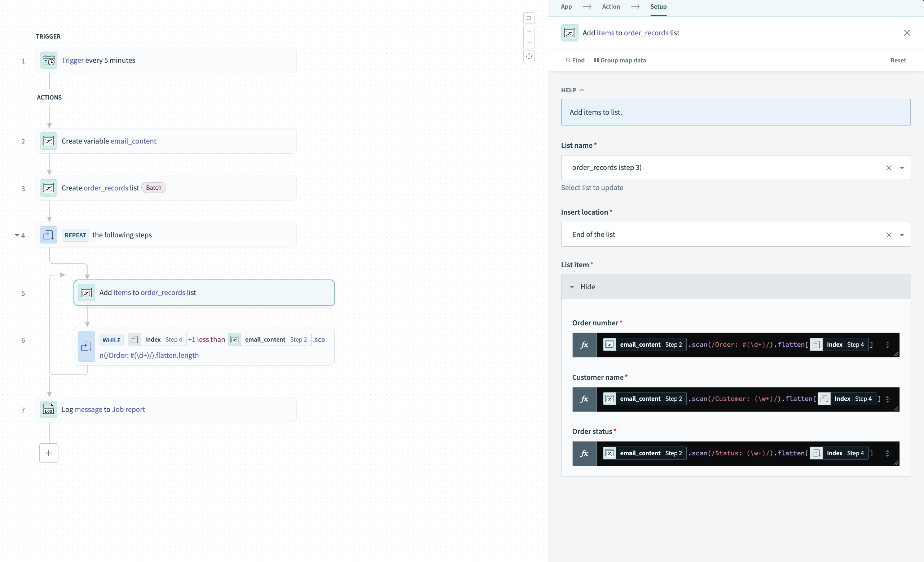Open the Insert location dropdown
924x562 pixels.
pos(902,234)
